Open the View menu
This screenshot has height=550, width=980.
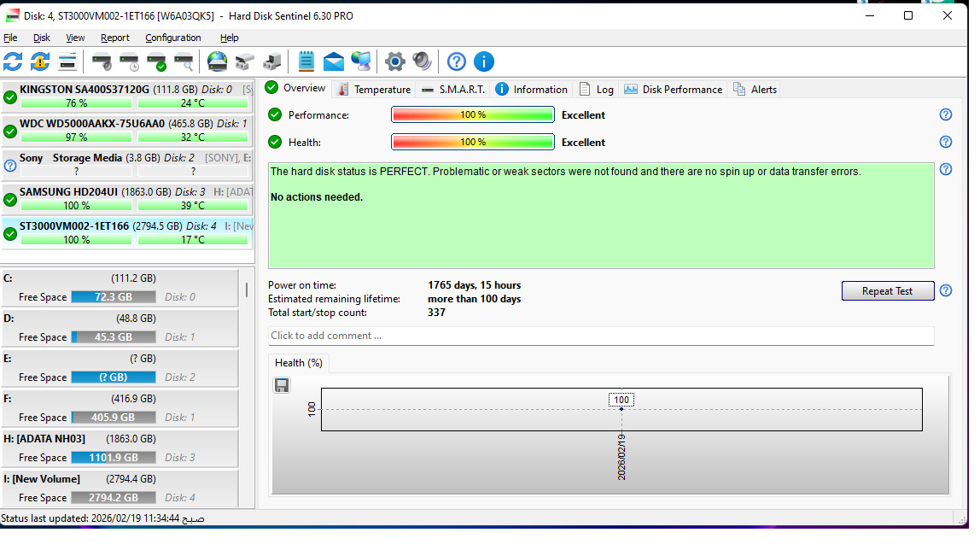pyautogui.click(x=75, y=38)
